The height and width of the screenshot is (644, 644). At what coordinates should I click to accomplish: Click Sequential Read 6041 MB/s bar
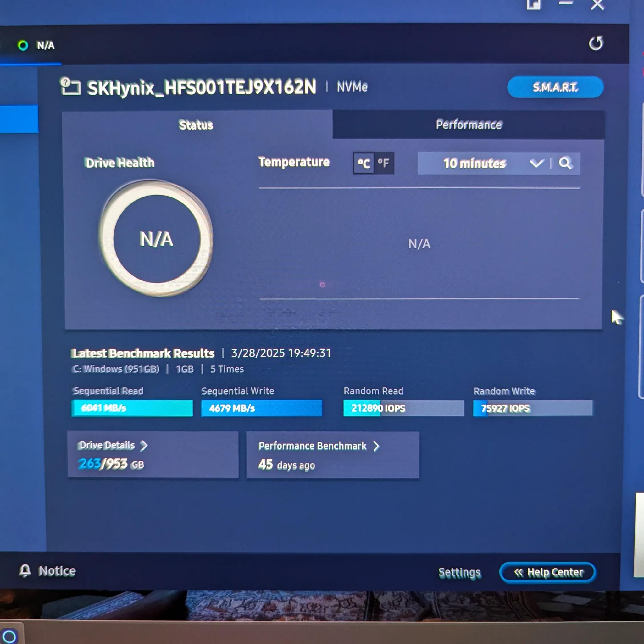point(132,408)
